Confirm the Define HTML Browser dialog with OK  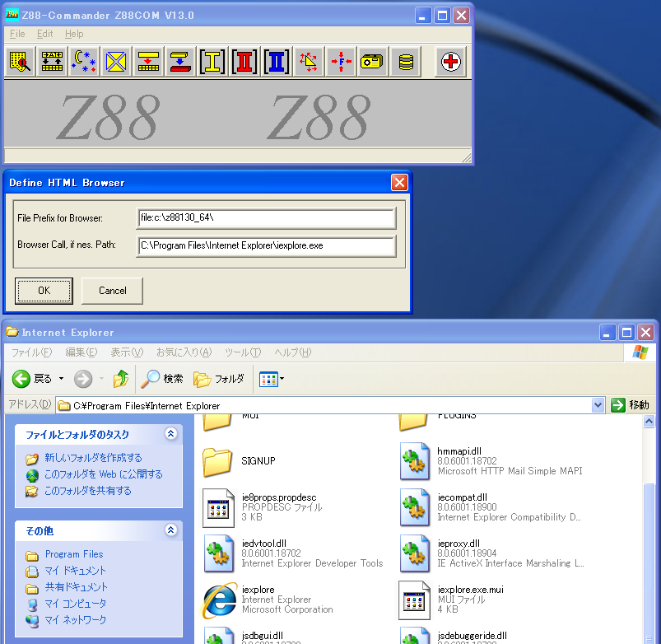click(x=44, y=291)
